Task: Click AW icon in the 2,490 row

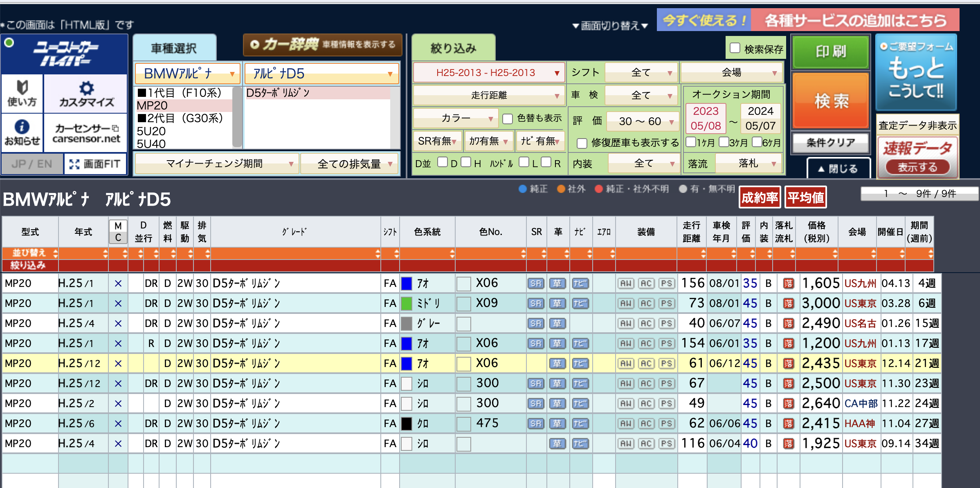Action: click(626, 323)
